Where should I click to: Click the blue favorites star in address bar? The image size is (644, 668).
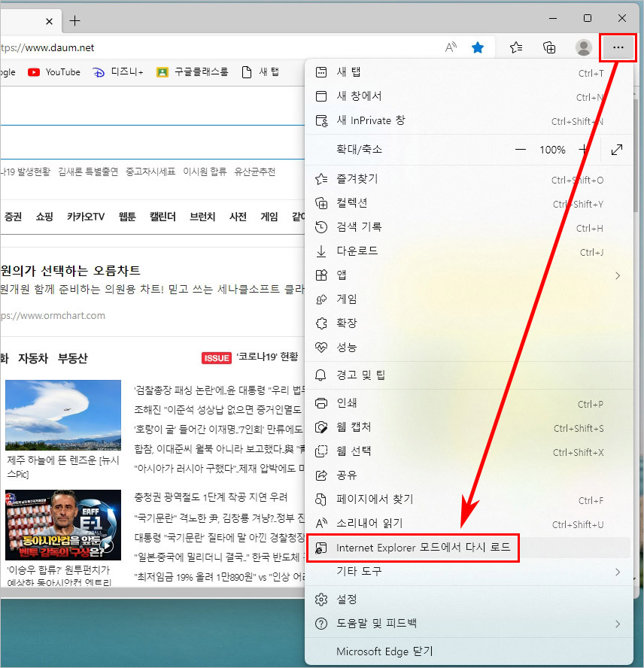point(478,47)
